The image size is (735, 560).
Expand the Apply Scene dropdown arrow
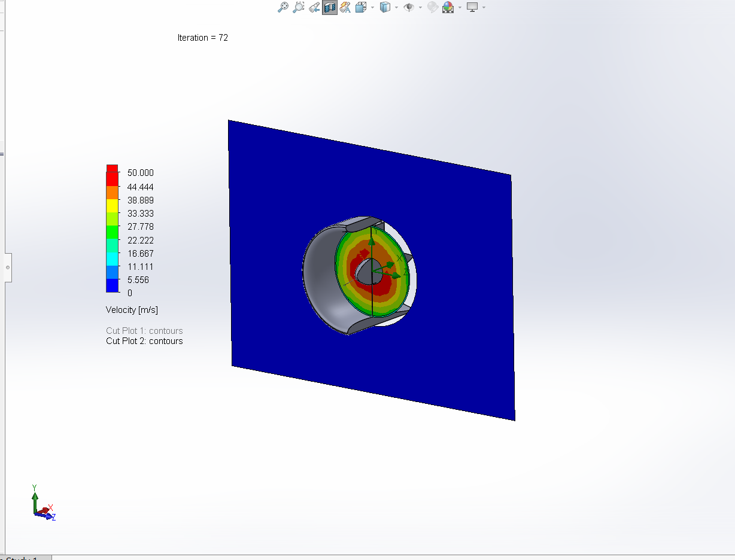(x=459, y=8)
